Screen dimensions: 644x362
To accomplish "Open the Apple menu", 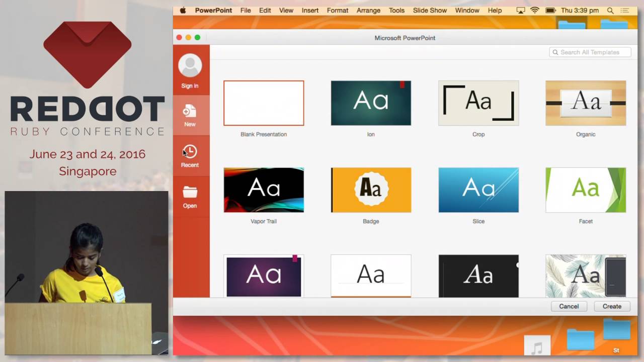I will tap(183, 10).
